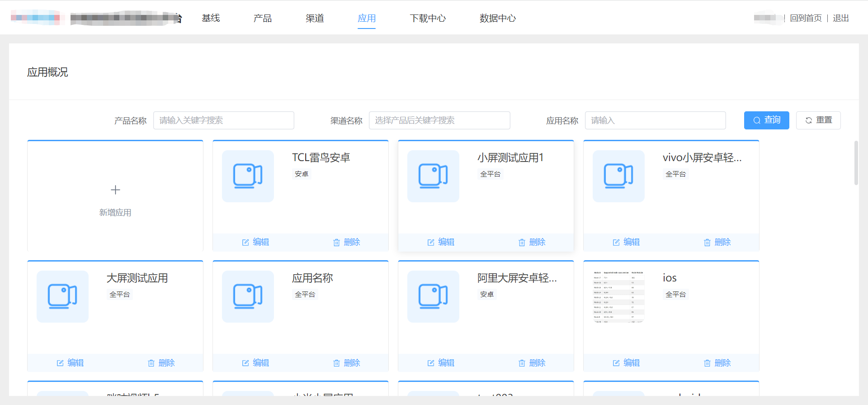Open the 数据中心 tab
This screenshot has height=405, width=868.
click(x=498, y=18)
